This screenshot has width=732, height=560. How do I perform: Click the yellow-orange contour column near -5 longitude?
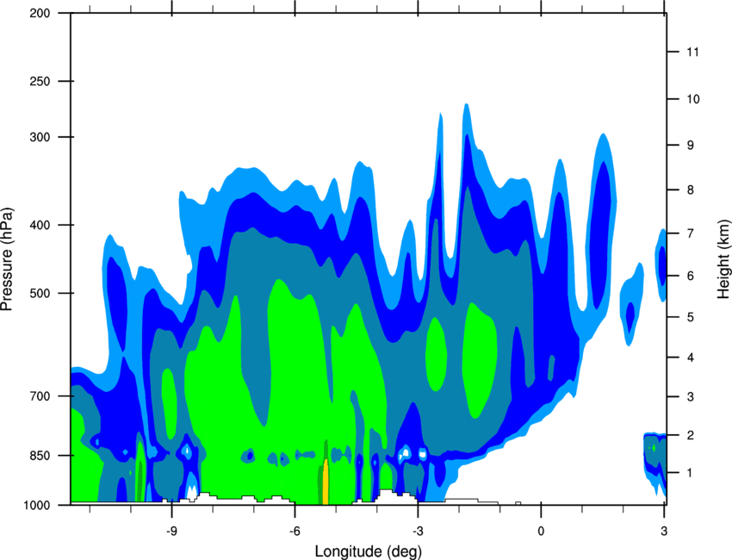coord(326,482)
